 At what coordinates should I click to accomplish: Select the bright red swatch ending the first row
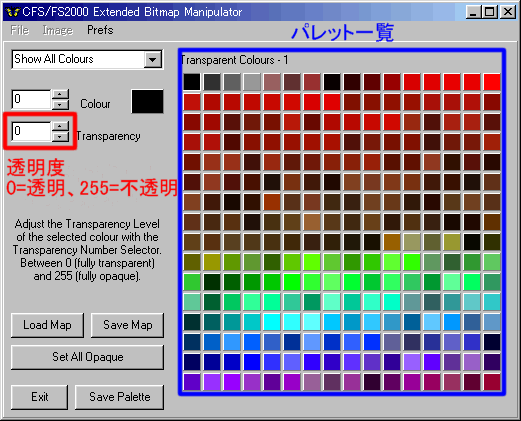tap(492, 82)
